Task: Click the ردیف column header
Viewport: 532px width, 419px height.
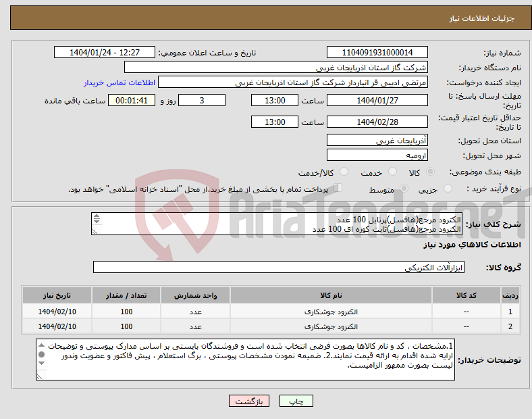Action: click(x=510, y=295)
